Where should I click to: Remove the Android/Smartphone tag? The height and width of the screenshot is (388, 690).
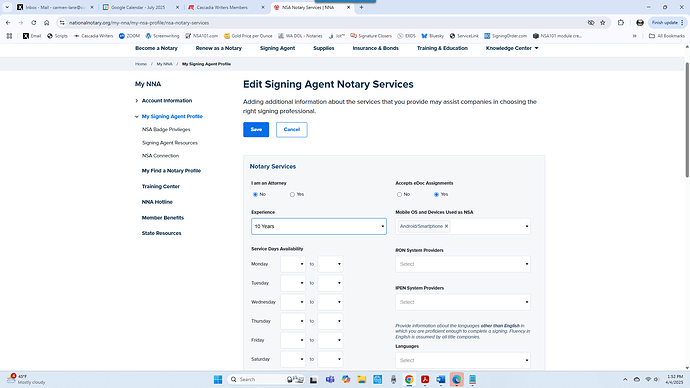point(446,226)
